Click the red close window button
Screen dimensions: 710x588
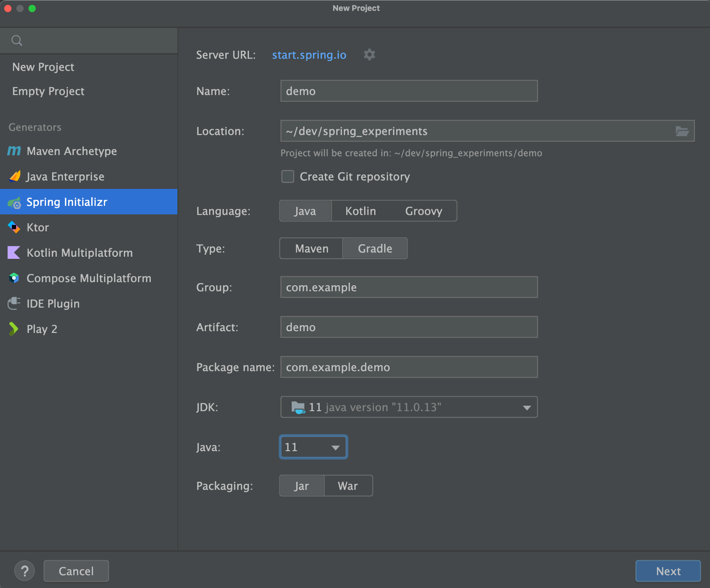[8, 8]
